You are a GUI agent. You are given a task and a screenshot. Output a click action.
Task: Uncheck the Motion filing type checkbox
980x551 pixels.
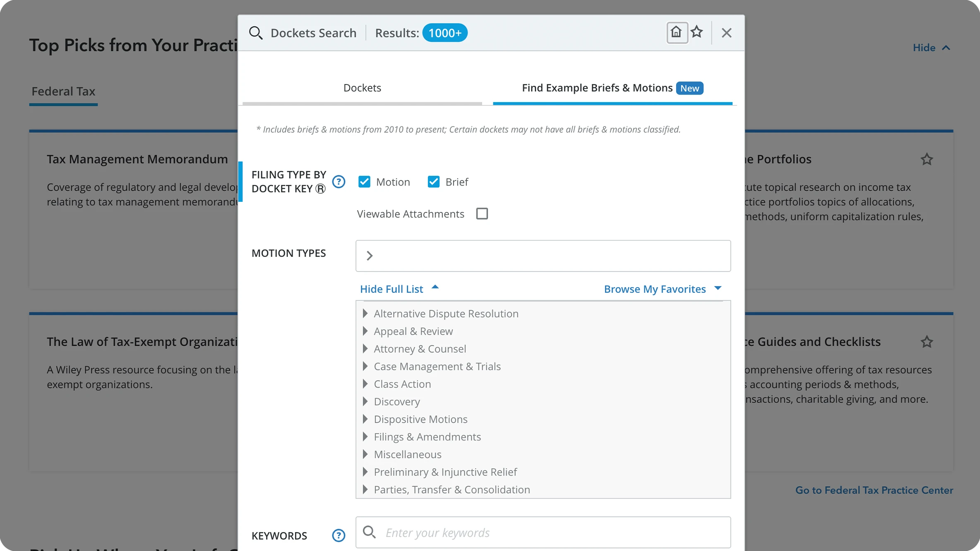click(364, 182)
